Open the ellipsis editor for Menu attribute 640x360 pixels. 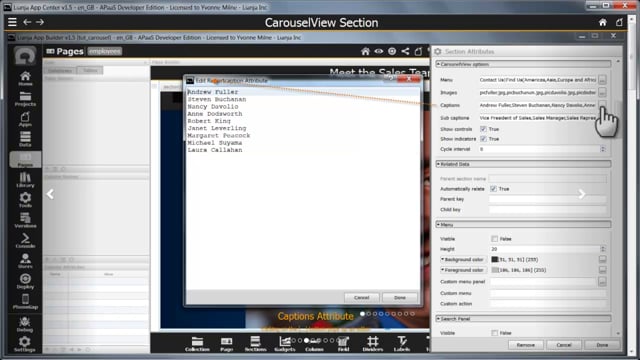pos(602,80)
